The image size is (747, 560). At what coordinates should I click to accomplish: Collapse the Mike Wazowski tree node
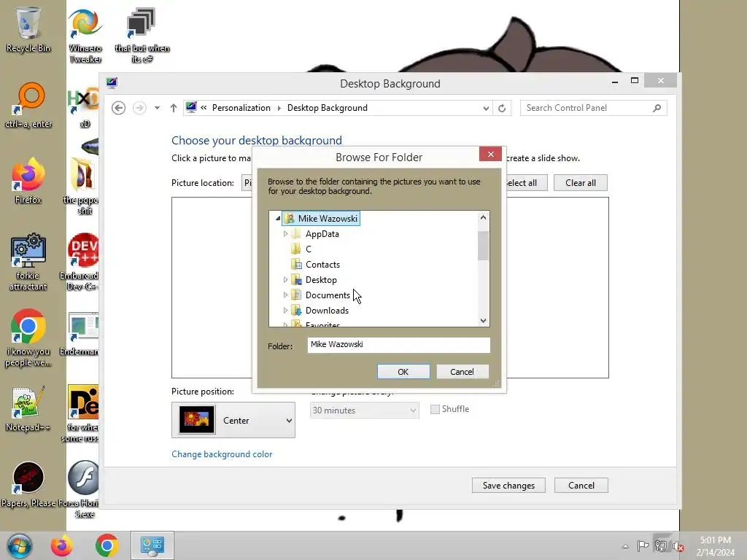click(278, 219)
